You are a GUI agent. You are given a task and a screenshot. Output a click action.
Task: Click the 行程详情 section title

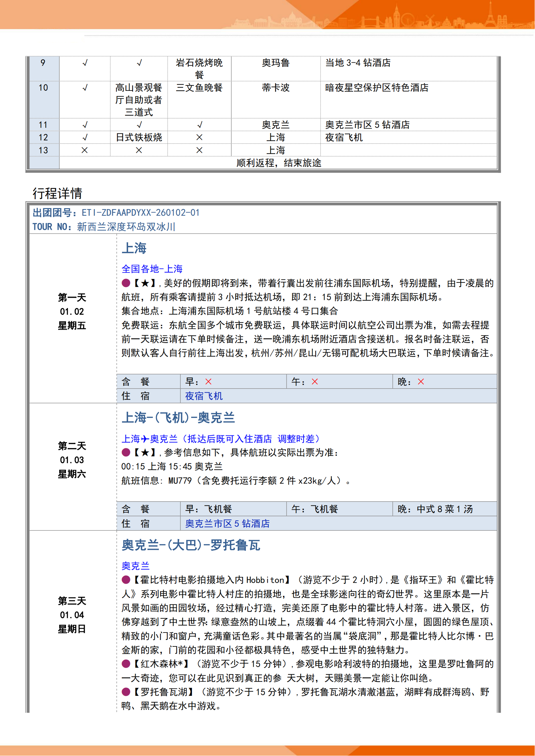(57, 193)
